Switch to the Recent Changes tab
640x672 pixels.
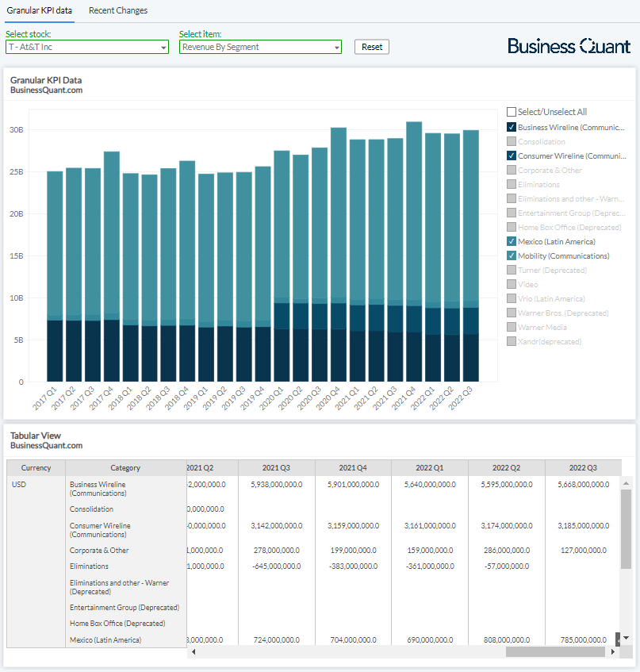point(118,10)
